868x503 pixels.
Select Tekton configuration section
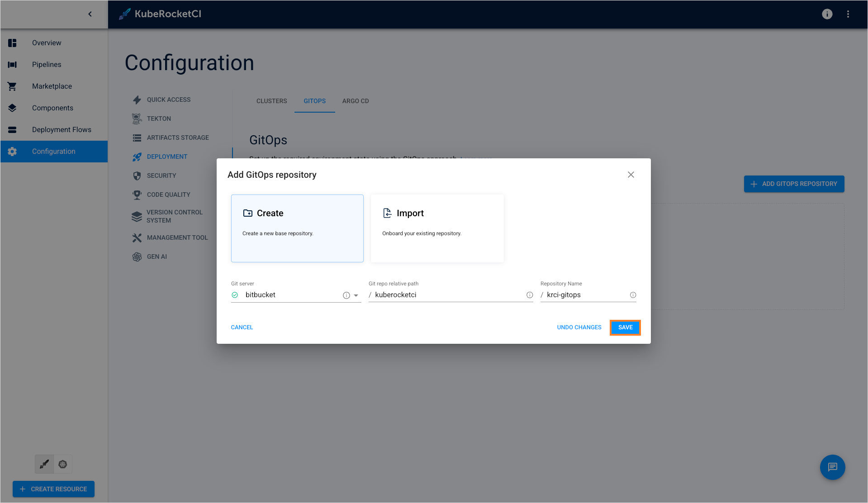click(x=159, y=119)
